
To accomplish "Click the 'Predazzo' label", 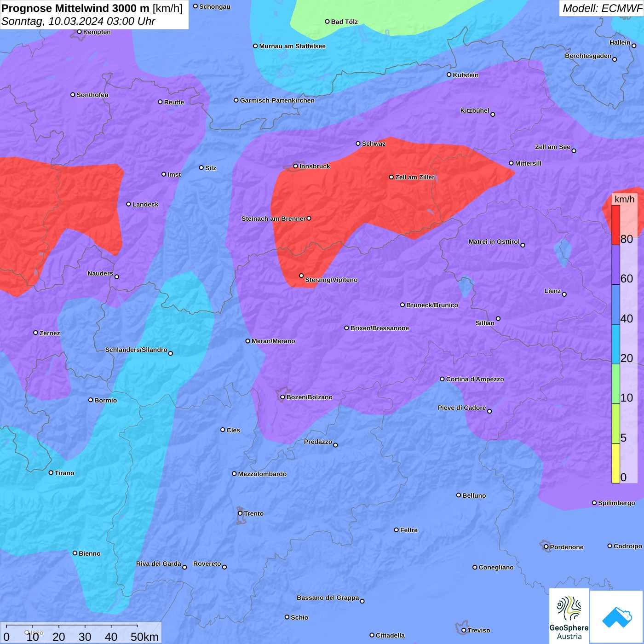I will [x=318, y=442].
